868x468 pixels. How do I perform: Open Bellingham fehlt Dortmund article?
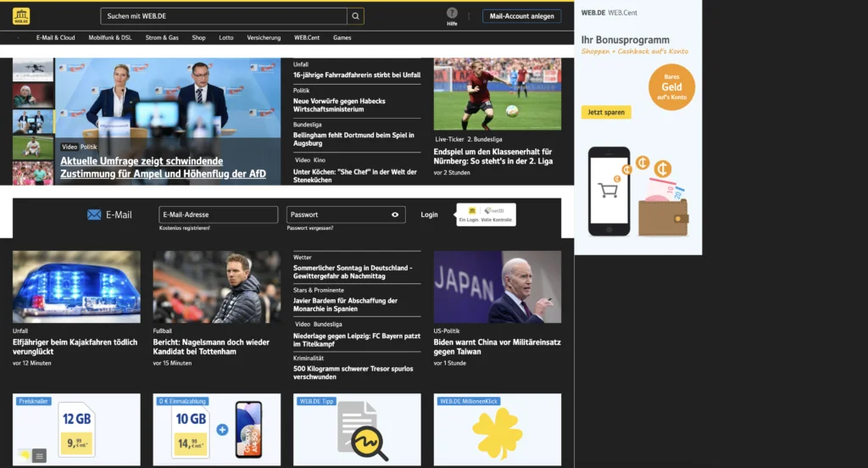click(353, 139)
